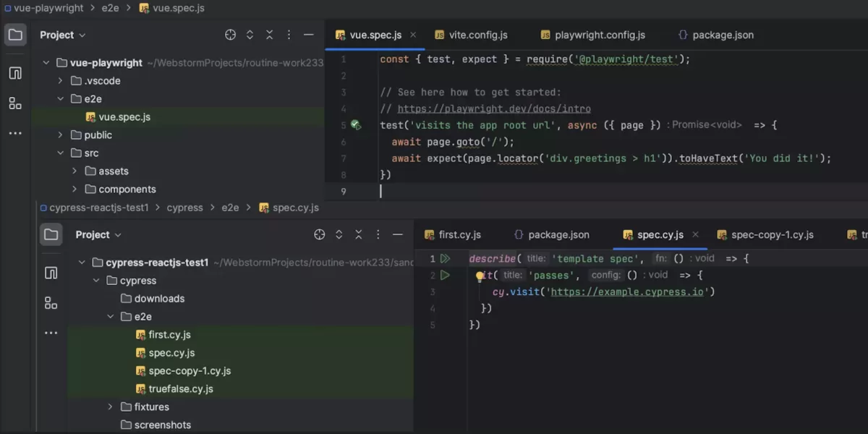Click e2e breadcrumb in top navigation bar

click(x=110, y=8)
